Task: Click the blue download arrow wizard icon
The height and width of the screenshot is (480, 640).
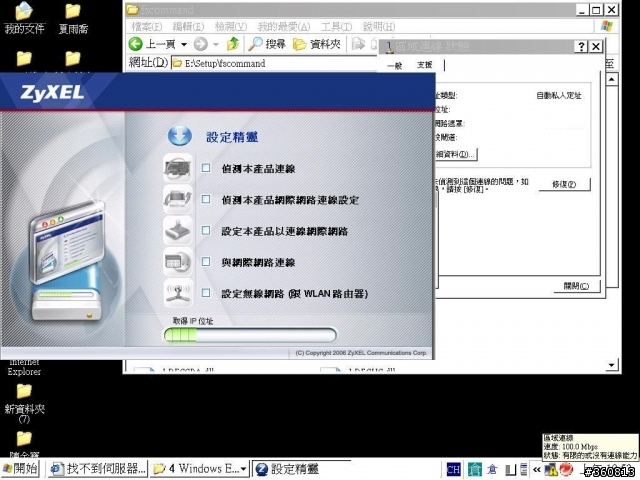Action: click(x=180, y=136)
